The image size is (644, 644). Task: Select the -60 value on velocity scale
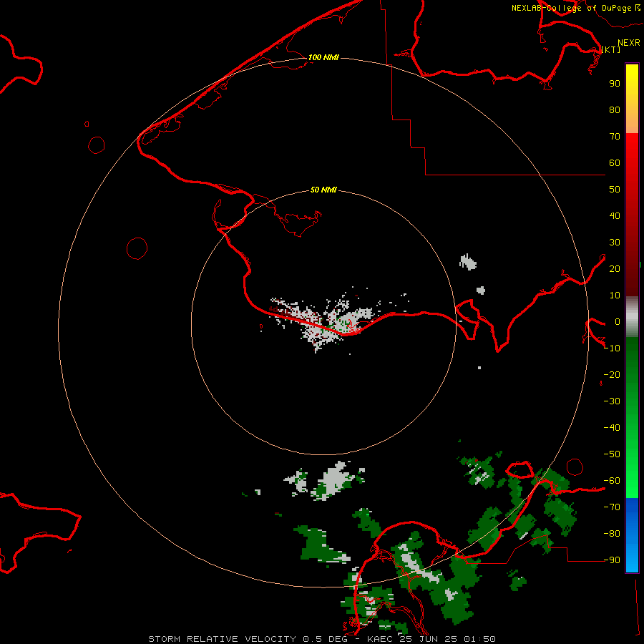(612, 481)
